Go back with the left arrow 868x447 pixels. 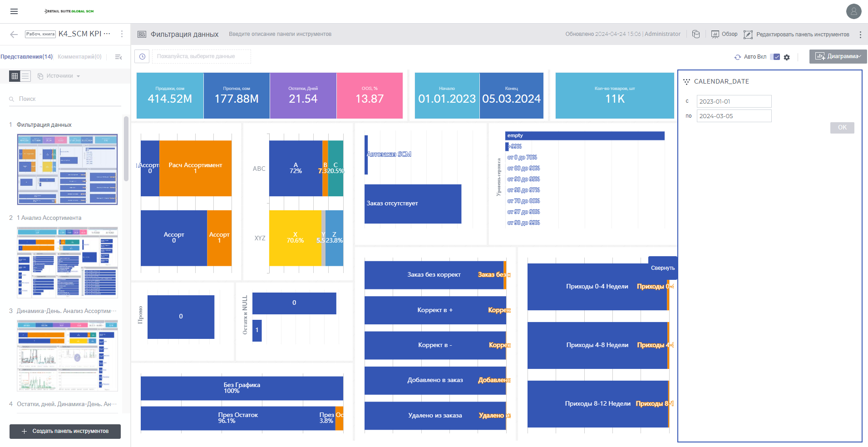point(14,34)
